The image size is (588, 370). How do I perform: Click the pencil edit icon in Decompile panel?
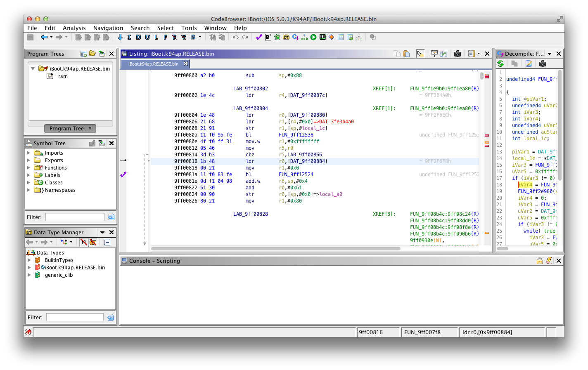tap(529, 64)
